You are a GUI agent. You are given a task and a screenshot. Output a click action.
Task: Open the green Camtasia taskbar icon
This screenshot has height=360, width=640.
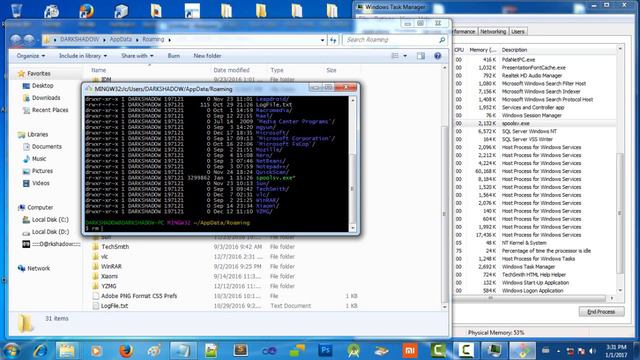pyautogui.click(x=438, y=351)
